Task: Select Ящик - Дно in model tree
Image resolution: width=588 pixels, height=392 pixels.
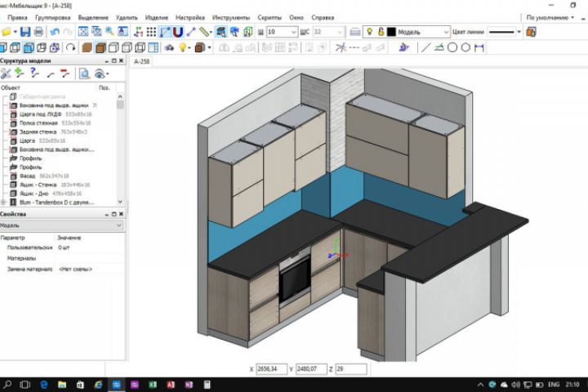Action: [34, 194]
